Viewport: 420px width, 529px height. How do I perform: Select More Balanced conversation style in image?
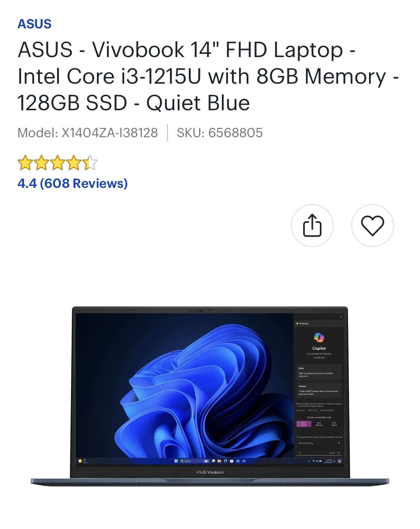(x=319, y=424)
